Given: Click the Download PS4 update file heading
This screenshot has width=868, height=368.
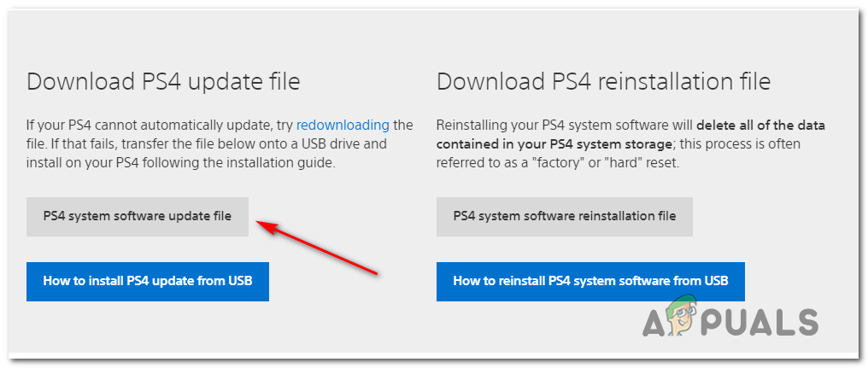Looking at the screenshot, I should pos(163,82).
